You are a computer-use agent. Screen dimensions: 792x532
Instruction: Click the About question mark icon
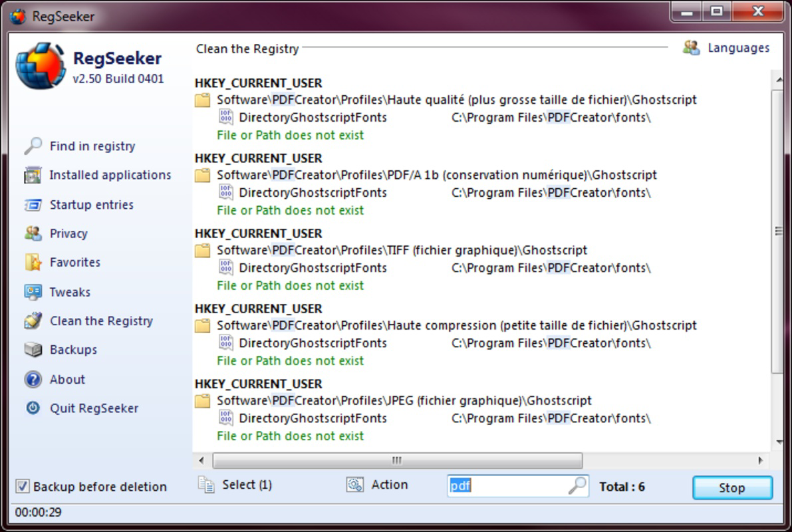33,379
